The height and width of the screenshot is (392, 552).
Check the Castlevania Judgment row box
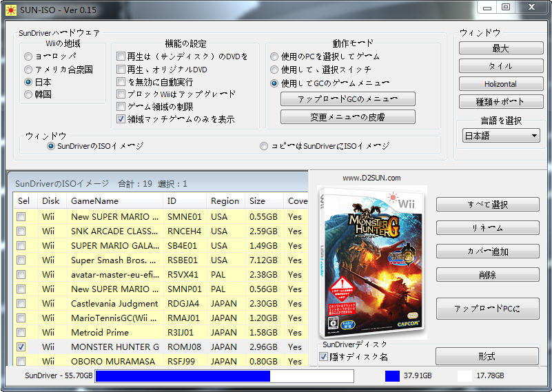point(21,303)
